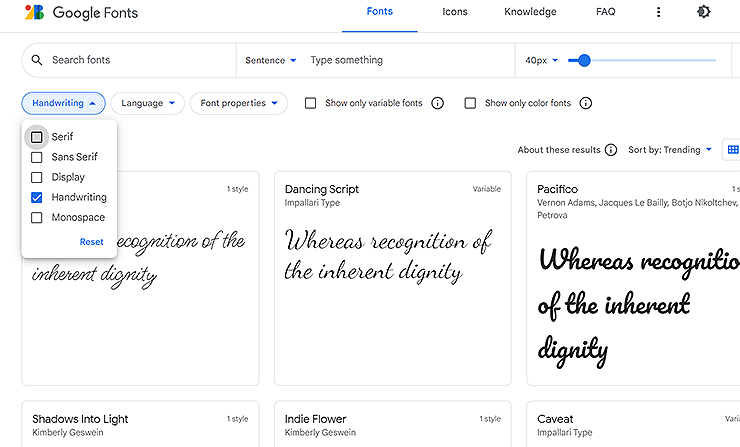Open the Indie Flower font title
The height and width of the screenshot is (447, 740).
coord(315,419)
